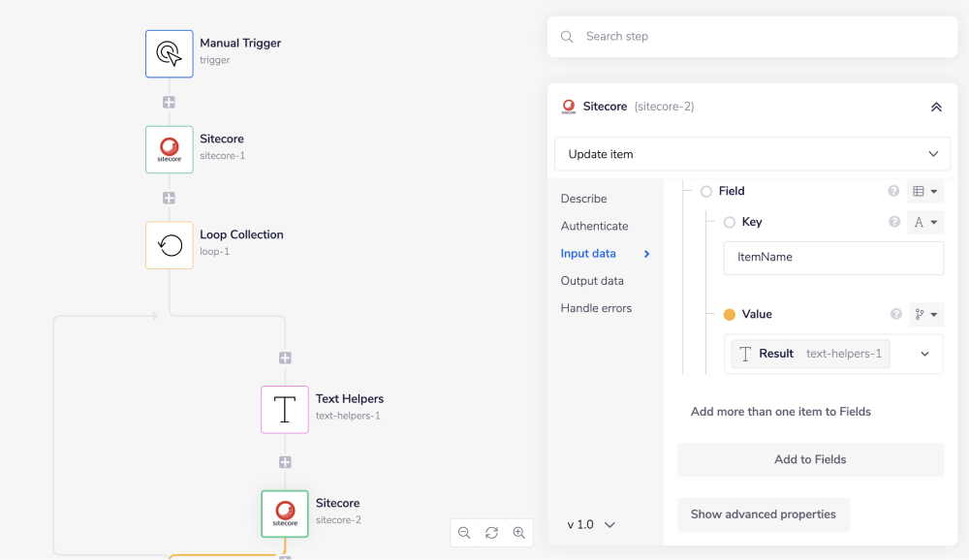
Task: Open the v 1.0 version dropdown
Action: (591, 524)
